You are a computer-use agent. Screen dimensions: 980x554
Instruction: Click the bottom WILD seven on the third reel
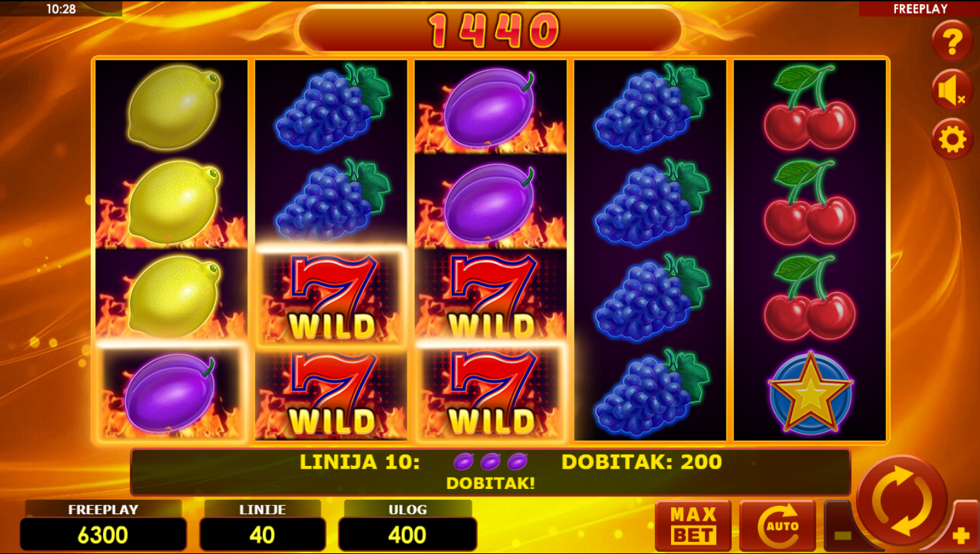(x=491, y=393)
